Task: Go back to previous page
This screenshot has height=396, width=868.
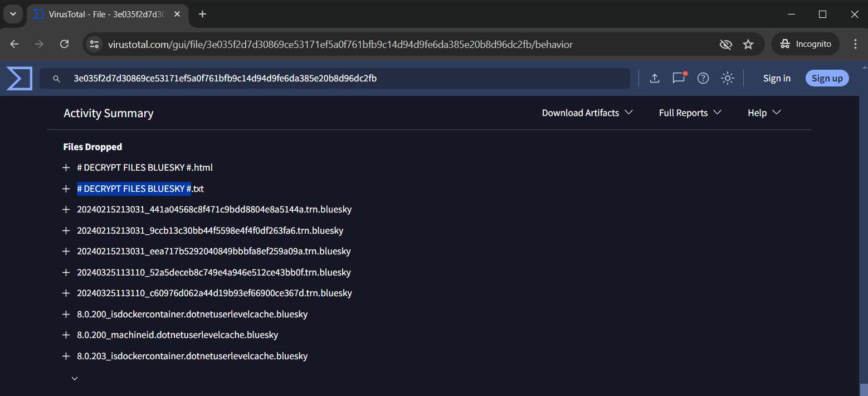Action: (x=14, y=44)
